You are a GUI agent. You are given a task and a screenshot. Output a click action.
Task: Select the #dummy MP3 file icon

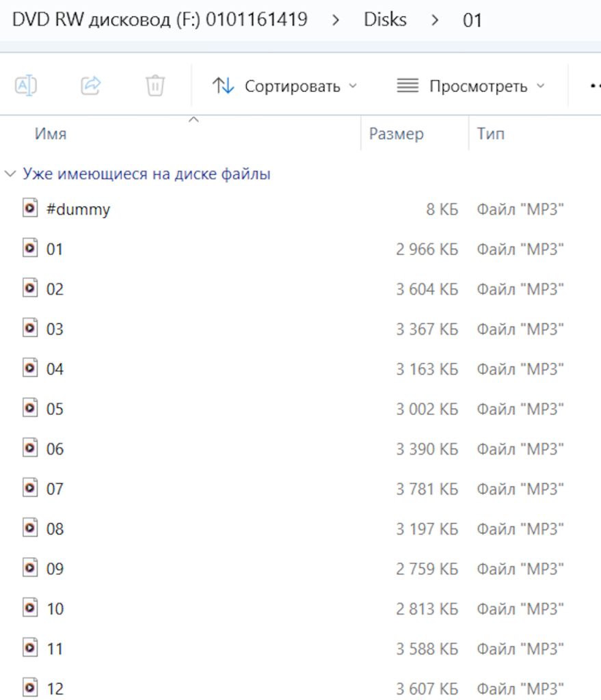(x=30, y=208)
